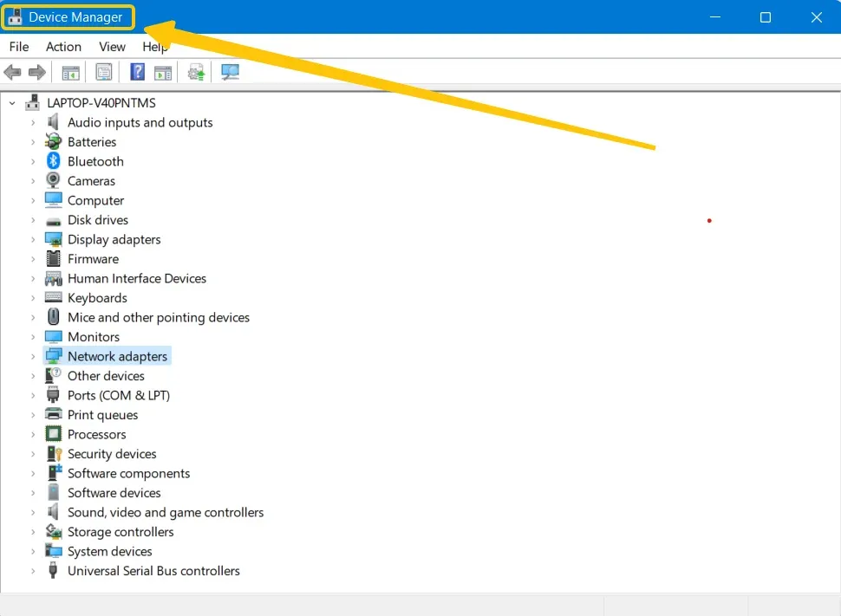Click the Back arrow toolbar icon
The height and width of the screenshot is (616, 841).
click(12, 72)
